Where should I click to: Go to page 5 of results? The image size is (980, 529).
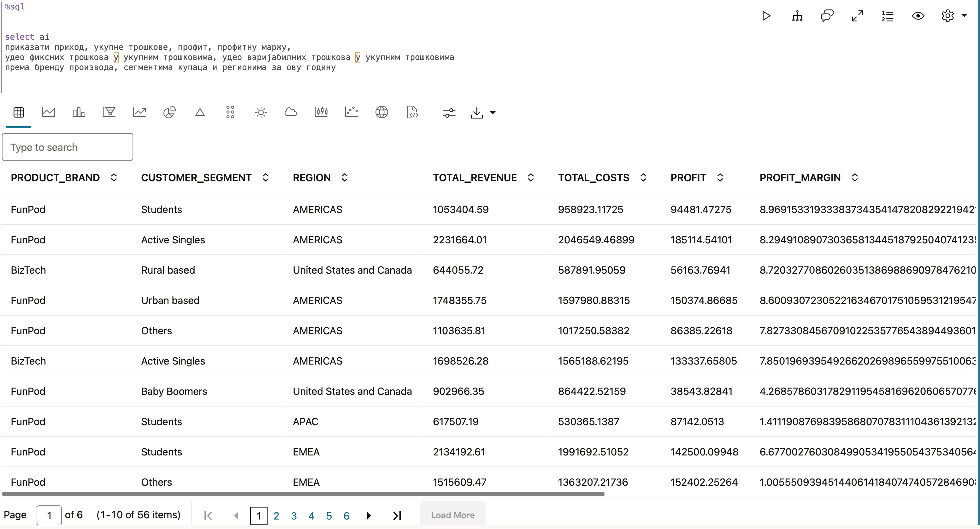329,516
